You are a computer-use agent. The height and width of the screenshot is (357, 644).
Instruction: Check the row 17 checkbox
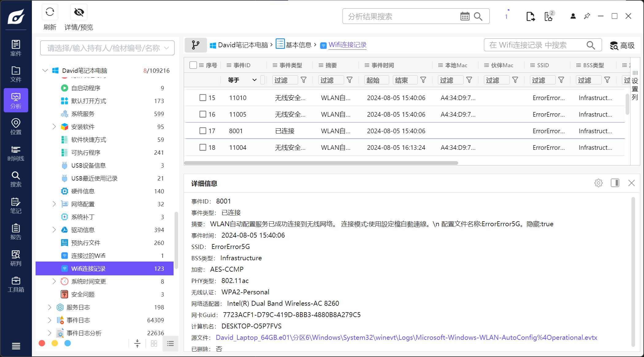tap(203, 131)
